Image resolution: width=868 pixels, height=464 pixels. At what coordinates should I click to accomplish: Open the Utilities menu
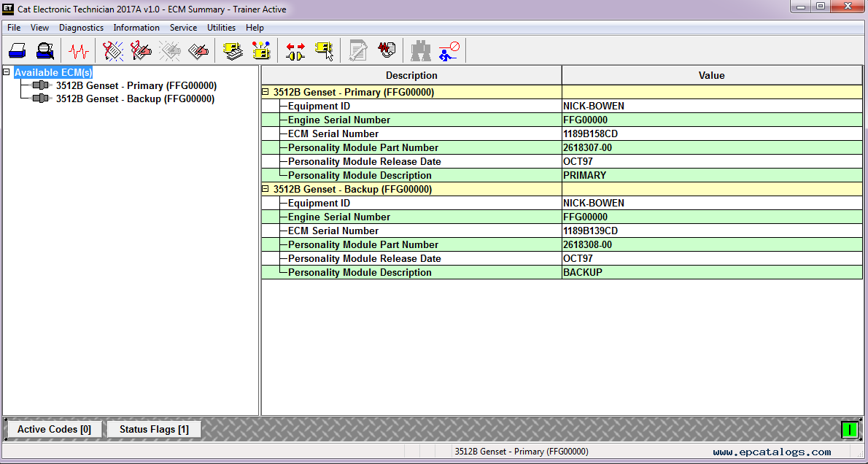222,28
